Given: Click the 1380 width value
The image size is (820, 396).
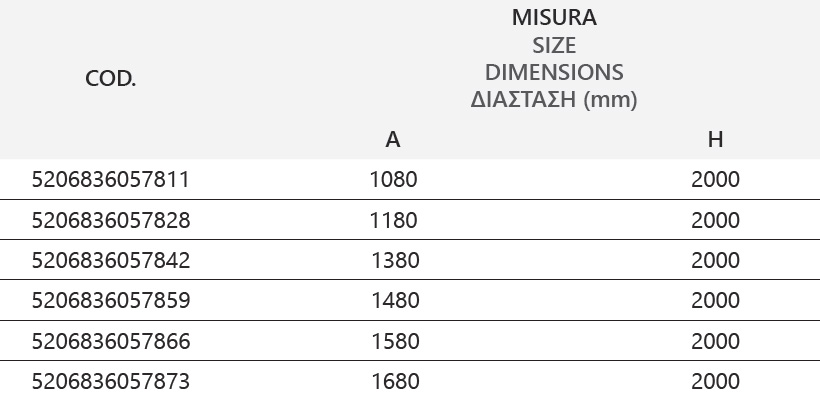Looking at the screenshot, I should pyautogui.click(x=395, y=260).
